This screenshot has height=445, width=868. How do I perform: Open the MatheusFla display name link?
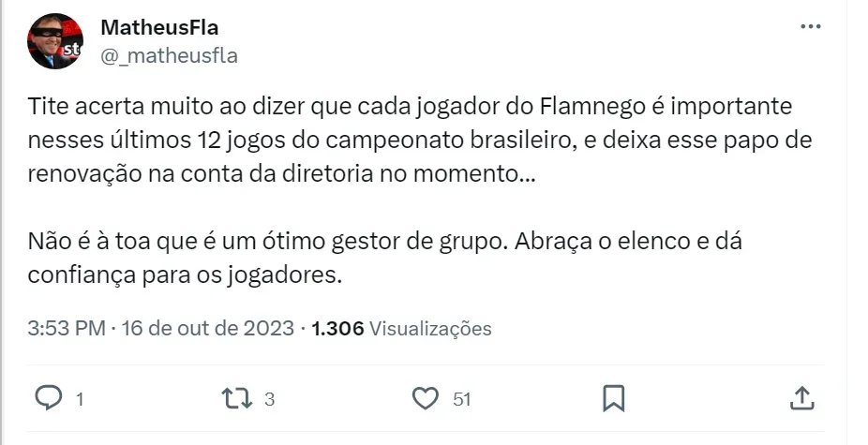(x=159, y=28)
